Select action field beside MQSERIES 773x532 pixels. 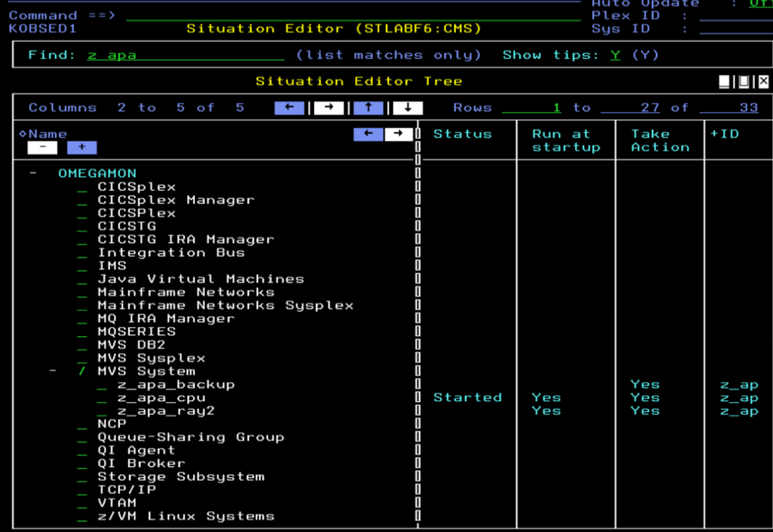tap(82, 331)
